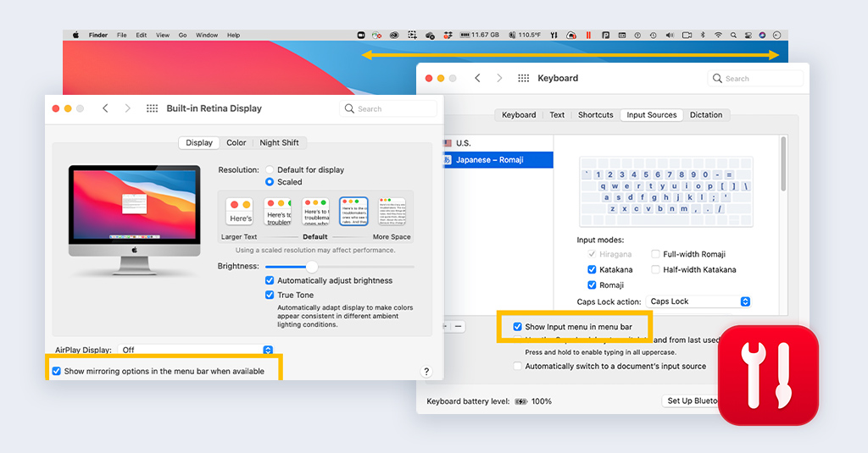Image resolution: width=868 pixels, height=453 pixels.
Task: Select Default for display resolution
Action: click(x=270, y=170)
